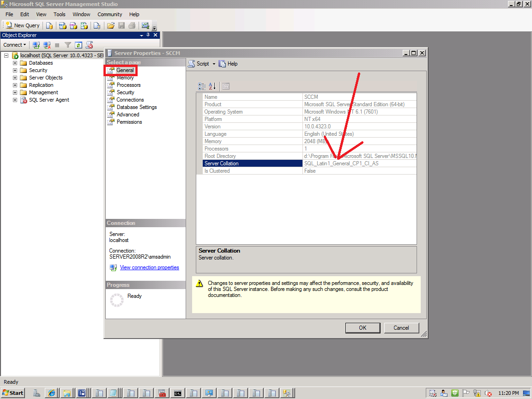The width and height of the screenshot is (532, 399).
Task: Open the toolbar options overflow arrow
Action: pos(154,28)
